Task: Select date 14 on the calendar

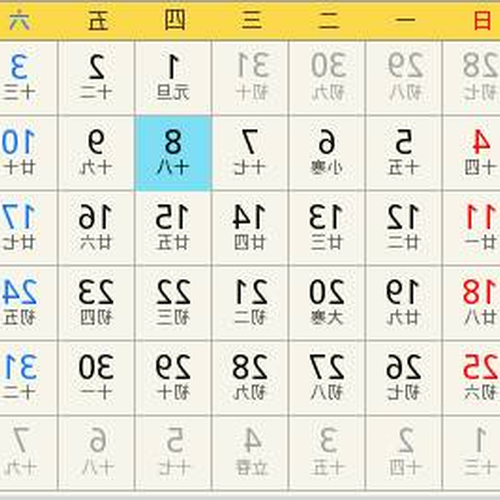Action: tap(250, 228)
